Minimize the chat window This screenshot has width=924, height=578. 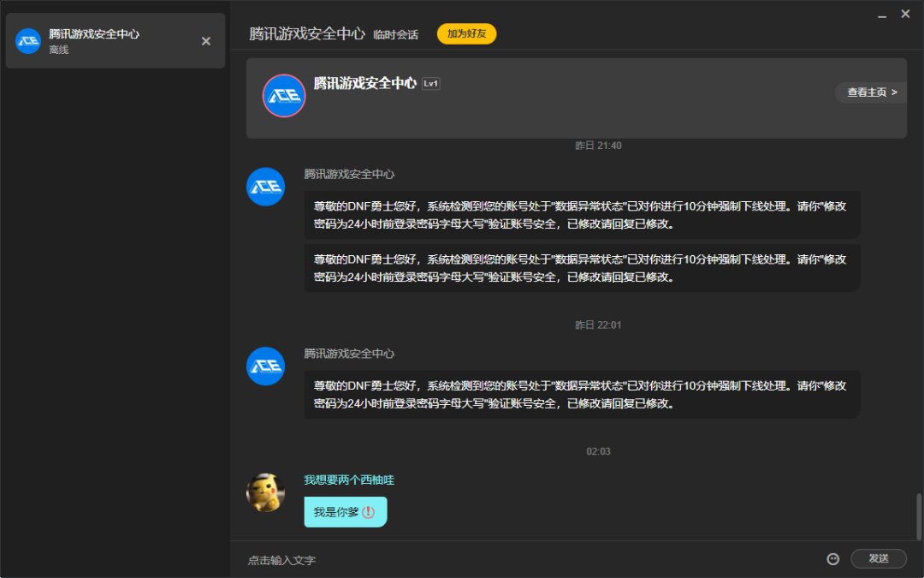tap(882, 15)
